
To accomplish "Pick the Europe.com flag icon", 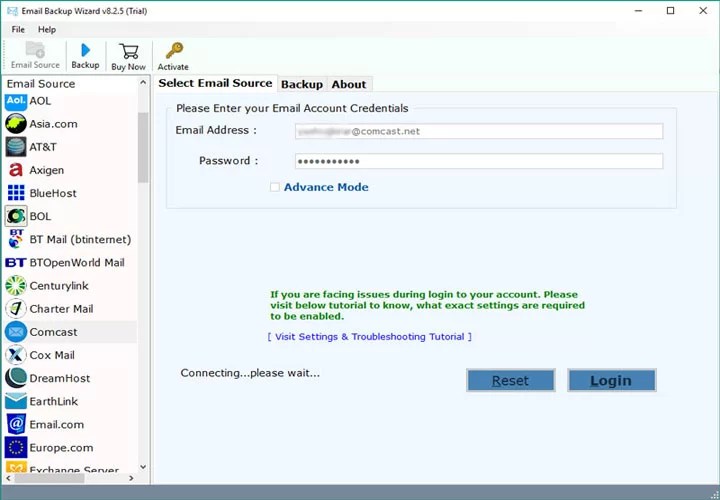I will [x=16, y=448].
